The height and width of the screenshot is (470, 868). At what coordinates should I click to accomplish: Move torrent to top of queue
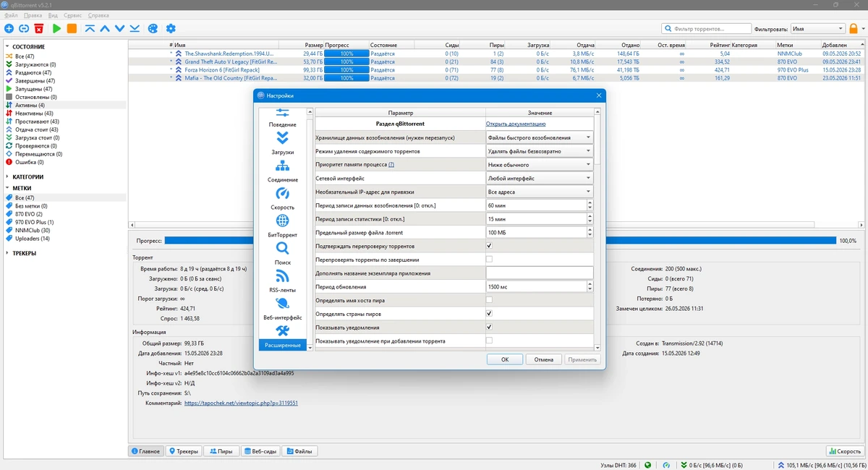tap(90, 29)
